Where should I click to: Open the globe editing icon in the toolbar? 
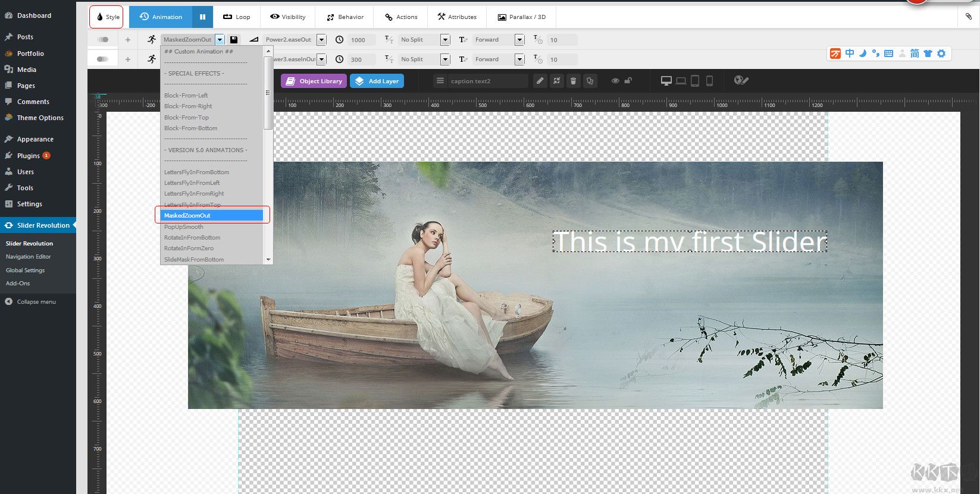pos(740,80)
